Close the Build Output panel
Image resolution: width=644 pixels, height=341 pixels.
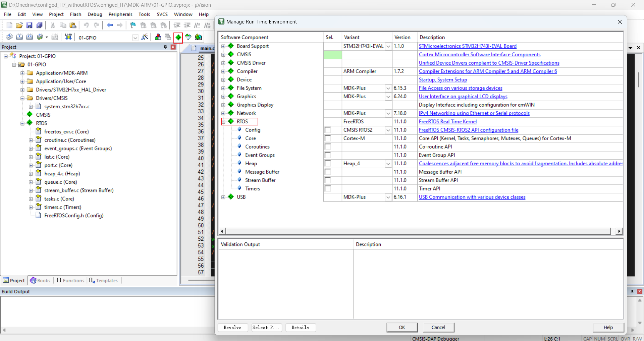[640, 291]
